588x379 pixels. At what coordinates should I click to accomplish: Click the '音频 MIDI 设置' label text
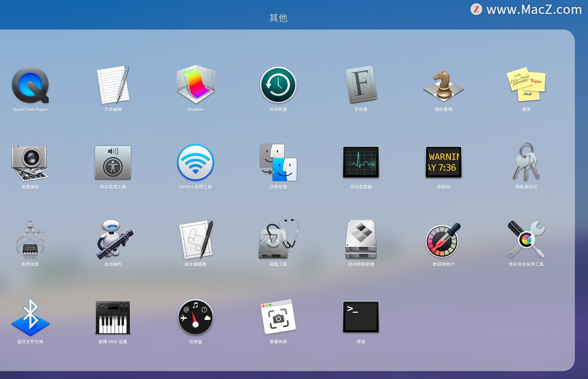pos(113,342)
